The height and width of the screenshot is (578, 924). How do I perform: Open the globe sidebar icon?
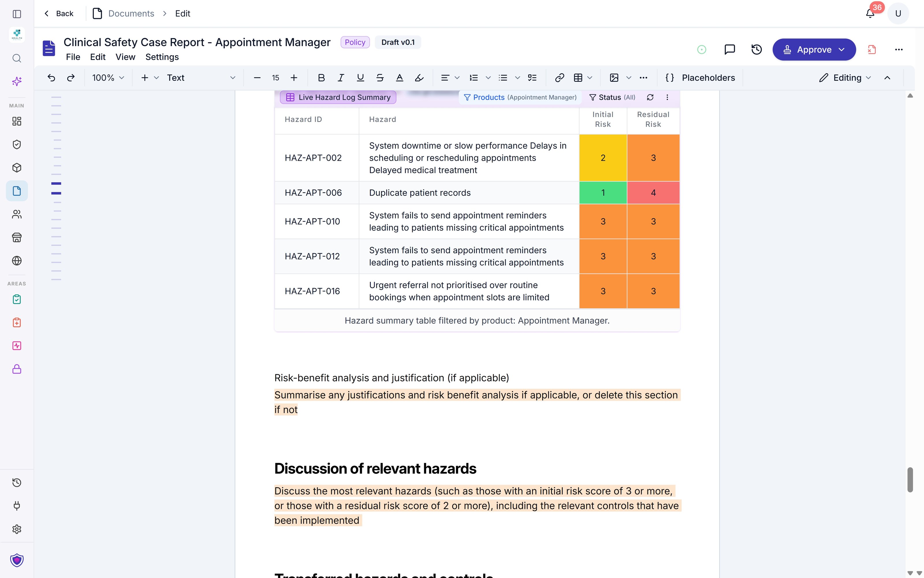coord(17,261)
